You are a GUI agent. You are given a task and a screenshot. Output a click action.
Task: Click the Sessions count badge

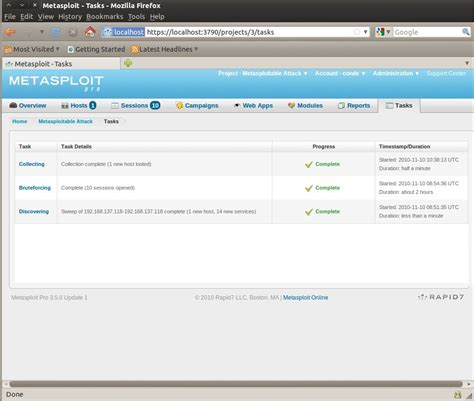tap(155, 105)
